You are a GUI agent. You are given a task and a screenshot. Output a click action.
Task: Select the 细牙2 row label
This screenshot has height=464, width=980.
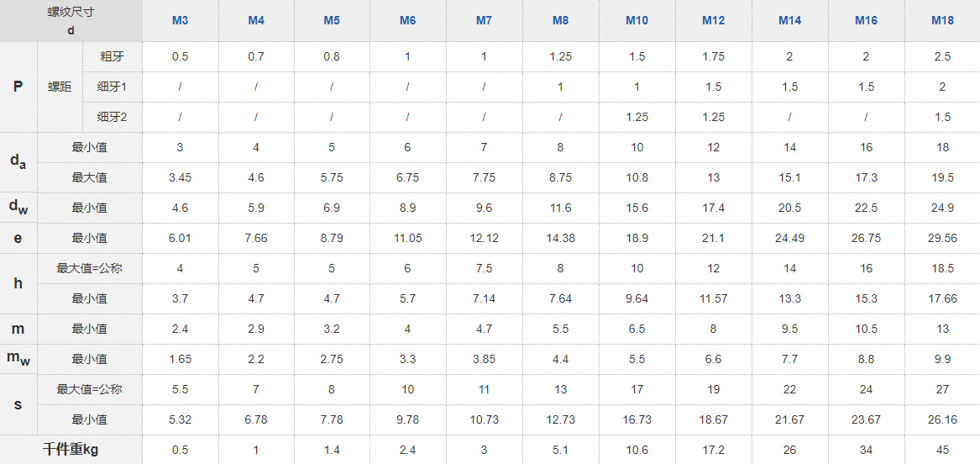click(x=113, y=117)
